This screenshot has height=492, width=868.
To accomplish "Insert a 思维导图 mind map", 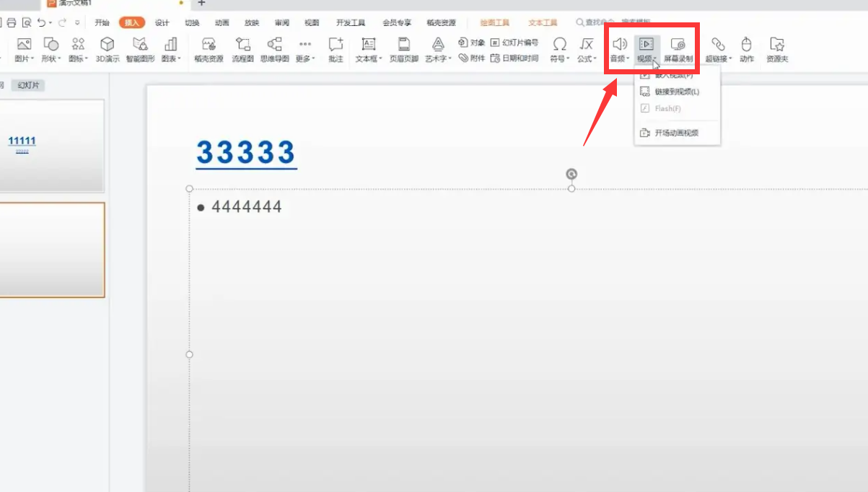I will [x=274, y=48].
